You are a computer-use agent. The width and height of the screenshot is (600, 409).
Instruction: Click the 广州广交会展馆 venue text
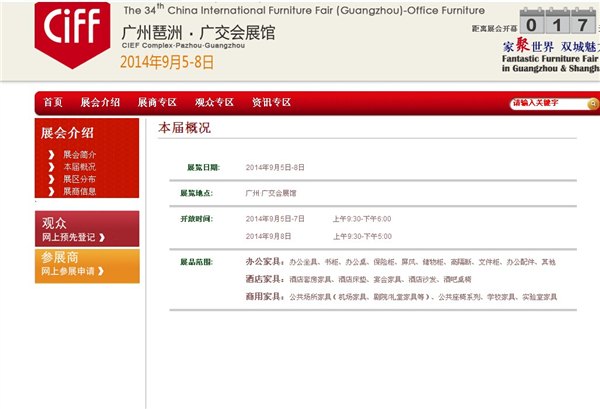coord(271,193)
